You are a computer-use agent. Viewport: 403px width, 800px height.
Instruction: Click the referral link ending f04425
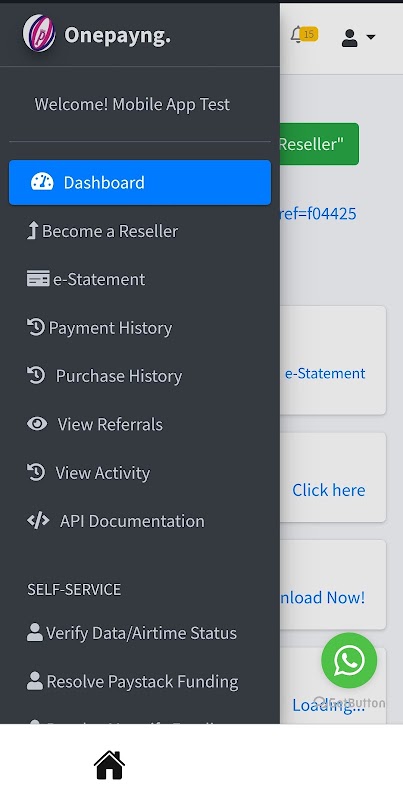[x=318, y=213]
